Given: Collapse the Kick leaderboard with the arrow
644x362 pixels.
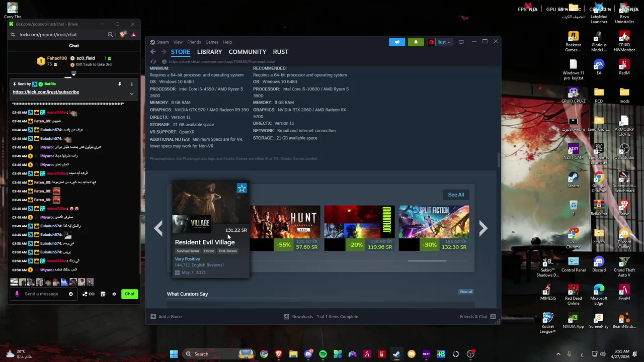Looking at the screenshot, I should [x=74, y=73].
